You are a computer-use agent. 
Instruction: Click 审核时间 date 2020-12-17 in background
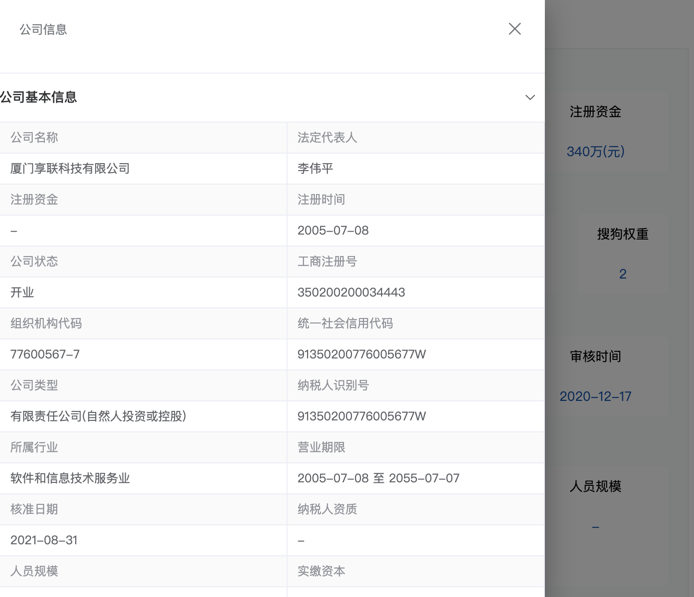point(595,397)
